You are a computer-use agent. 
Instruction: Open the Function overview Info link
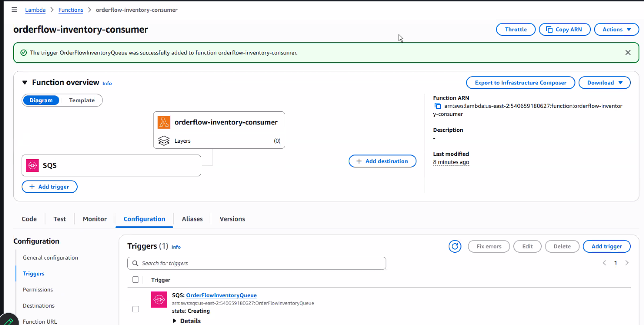[107, 83]
